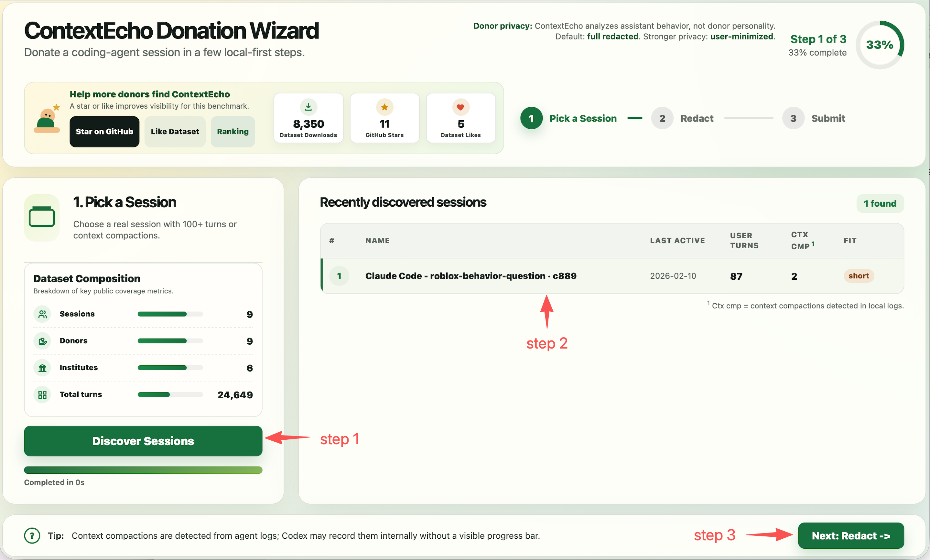
Task: Click the 5 Dataset Likes card
Action: pos(461,118)
